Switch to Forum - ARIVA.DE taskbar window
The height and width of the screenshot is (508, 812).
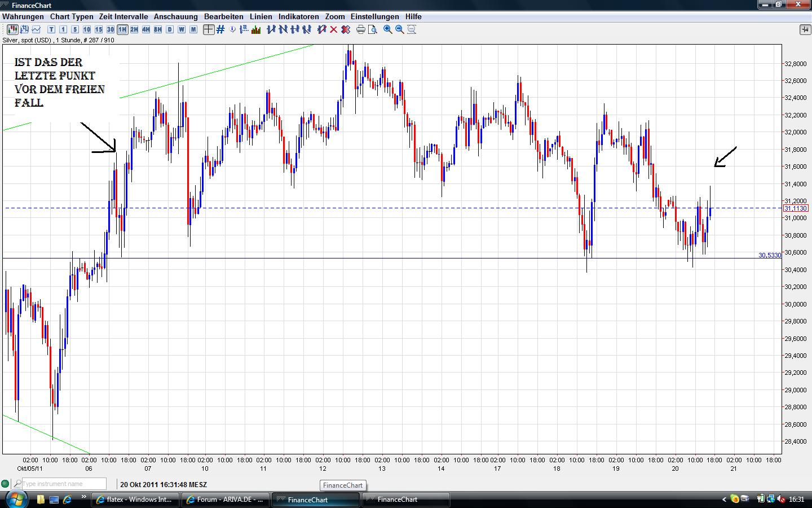226,500
